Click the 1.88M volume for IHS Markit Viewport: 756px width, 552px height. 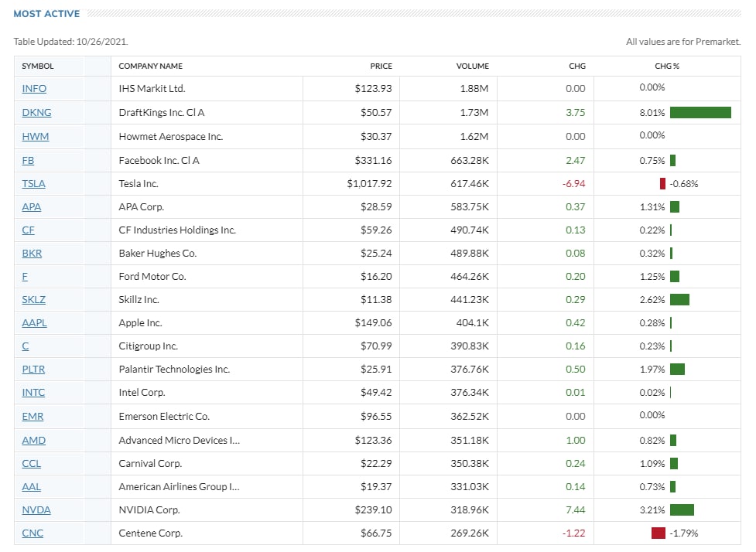tap(474, 89)
